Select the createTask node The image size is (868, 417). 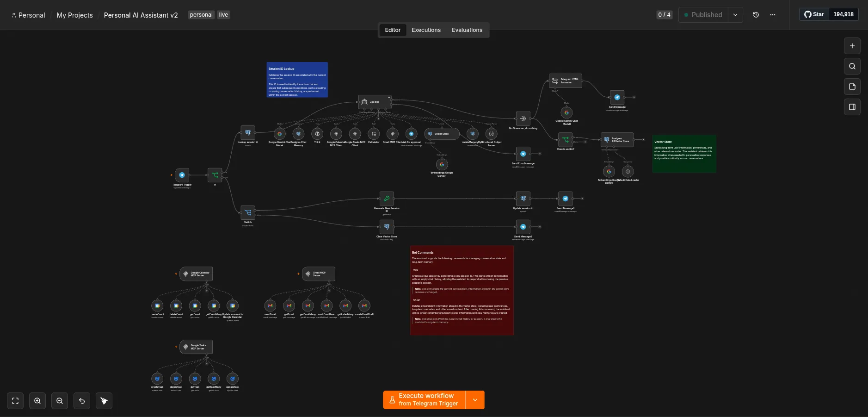click(157, 379)
